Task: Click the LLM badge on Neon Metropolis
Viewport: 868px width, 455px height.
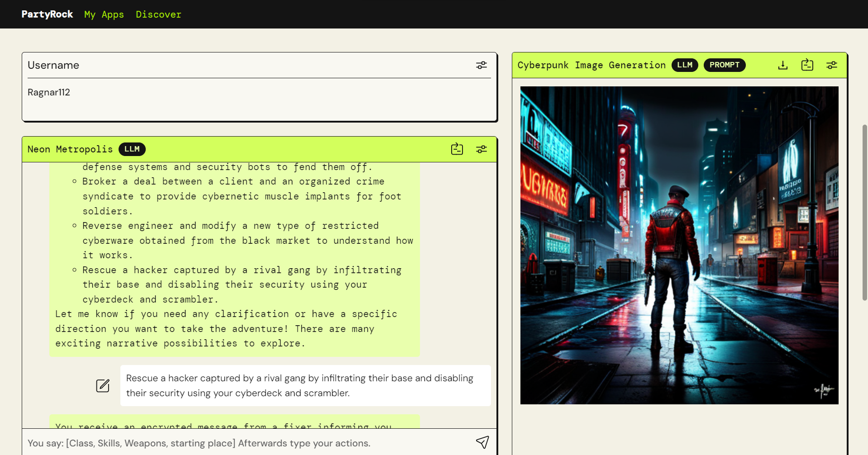Action: pyautogui.click(x=132, y=149)
